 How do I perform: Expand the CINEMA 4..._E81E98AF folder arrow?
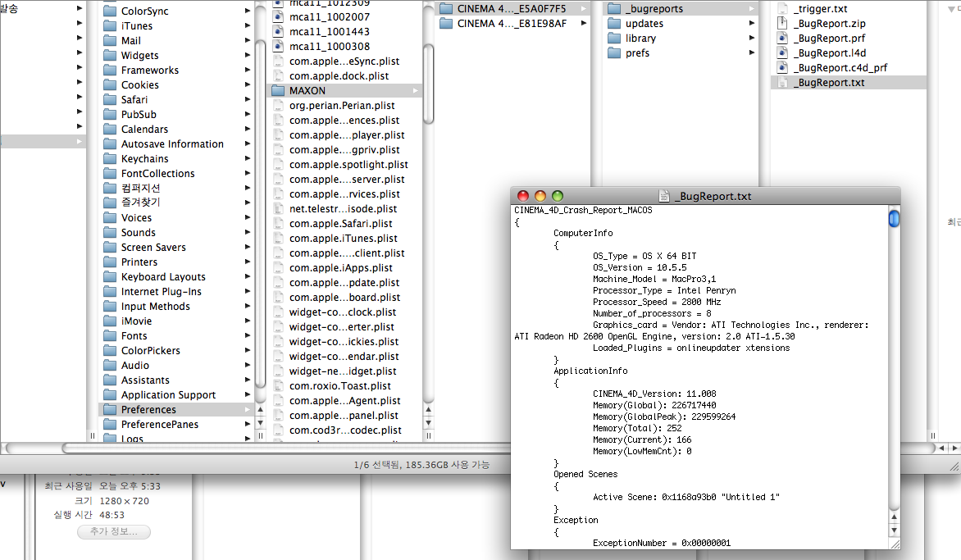(584, 23)
